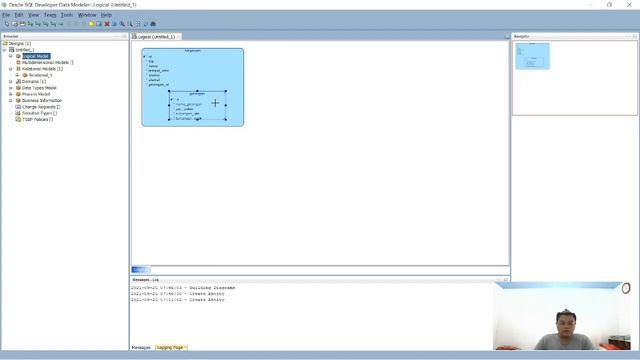This screenshot has height=360, width=640.
Task: Click the New Picture toolbar icon
Action: click(x=99, y=24)
